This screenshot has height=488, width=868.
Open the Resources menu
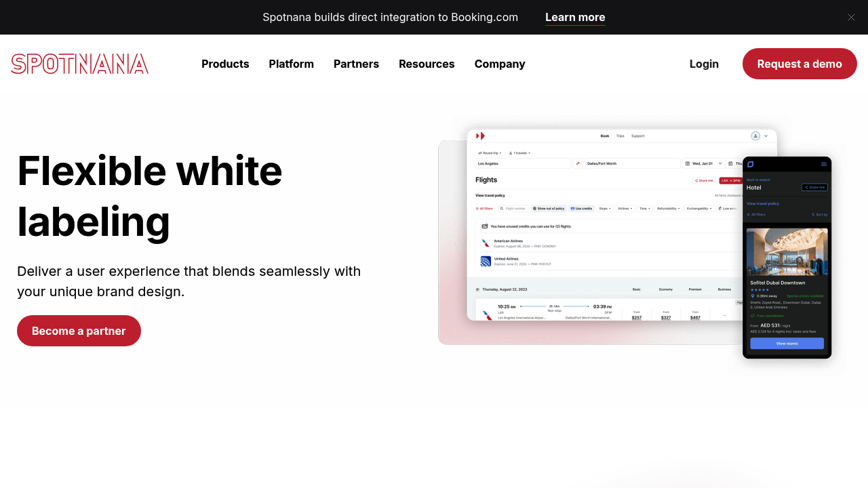click(427, 64)
